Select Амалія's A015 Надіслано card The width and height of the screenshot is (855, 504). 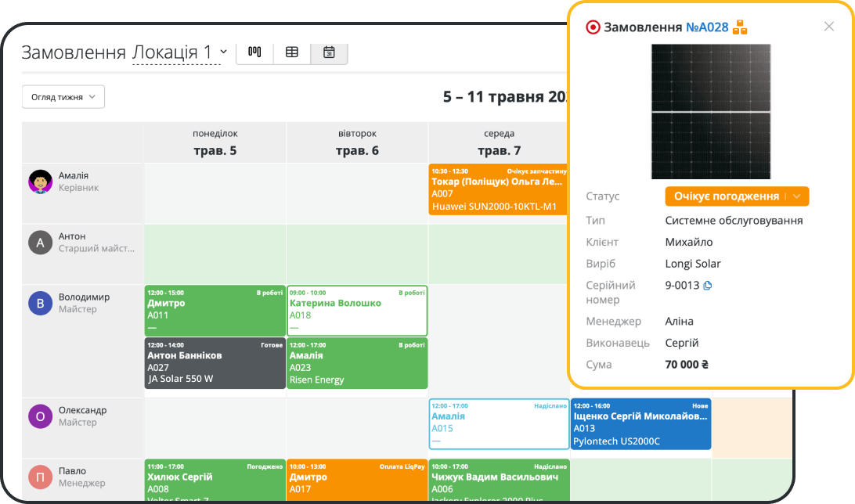coord(499,423)
